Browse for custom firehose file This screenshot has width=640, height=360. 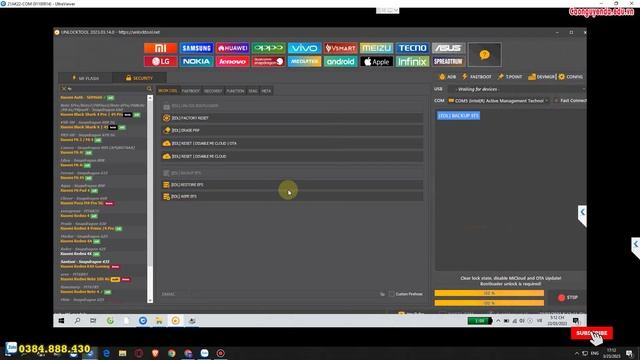tap(382, 294)
